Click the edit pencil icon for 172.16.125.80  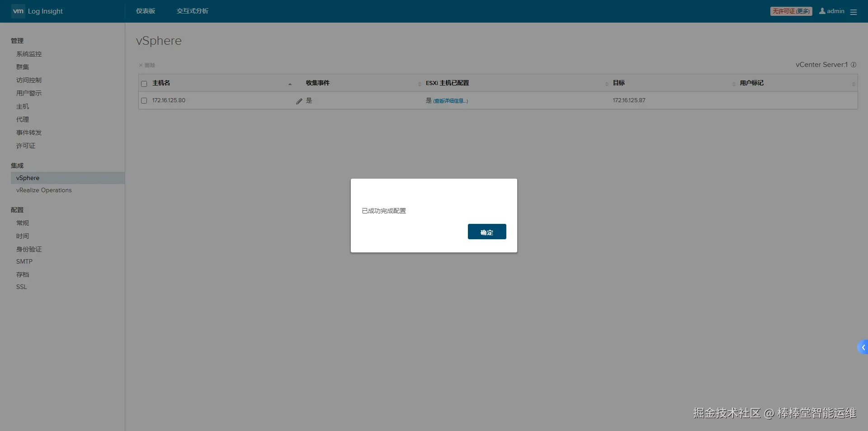pos(299,101)
